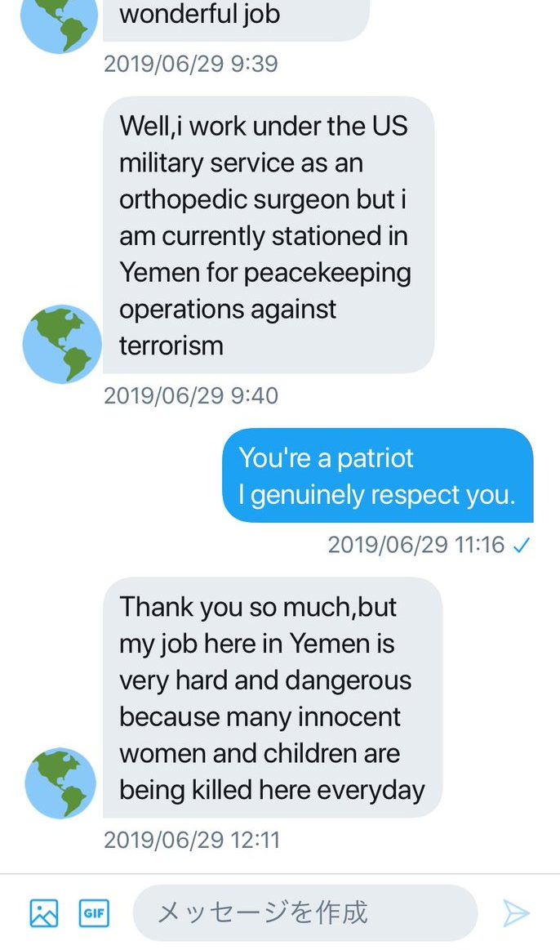The height and width of the screenshot is (950, 560).
Task: Tap the 2019/06/29 12:11 timestamp
Action: [x=192, y=839]
